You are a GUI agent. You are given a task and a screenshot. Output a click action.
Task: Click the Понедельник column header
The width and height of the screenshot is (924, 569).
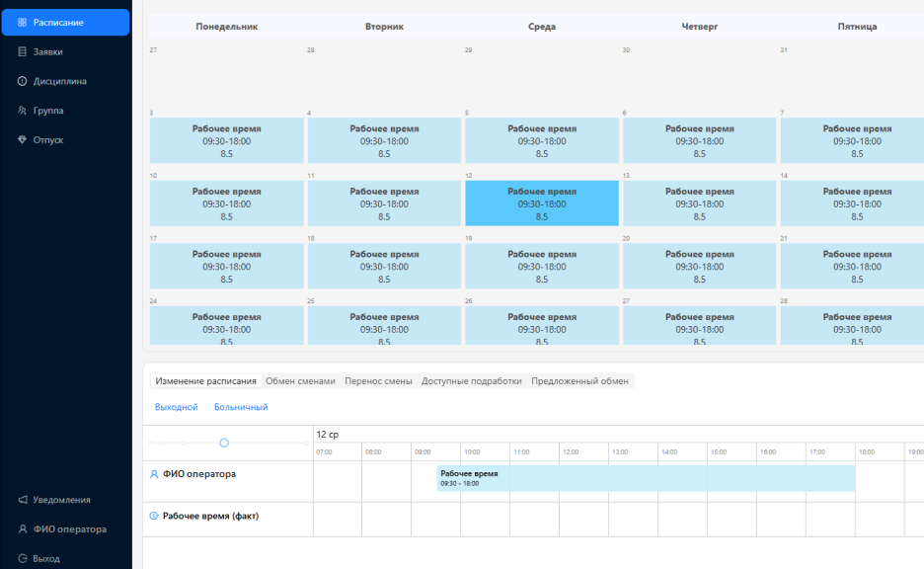point(227,27)
